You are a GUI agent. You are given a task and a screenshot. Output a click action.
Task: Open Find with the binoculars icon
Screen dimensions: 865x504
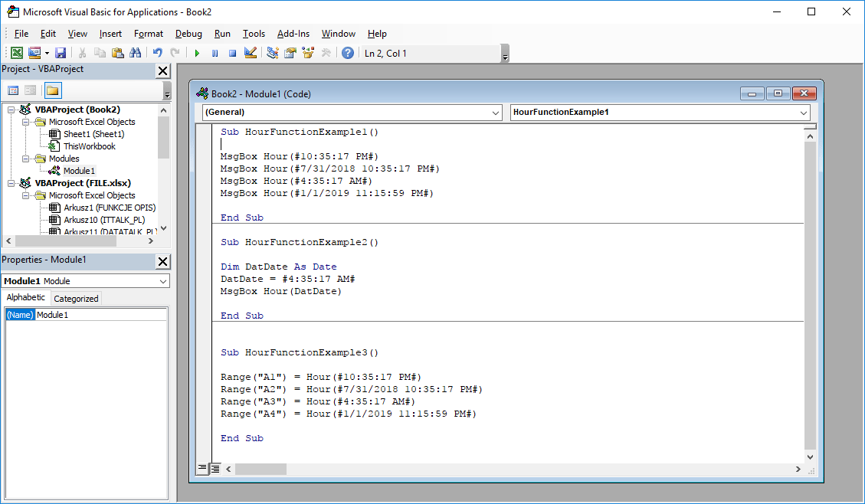tap(135, 53)
